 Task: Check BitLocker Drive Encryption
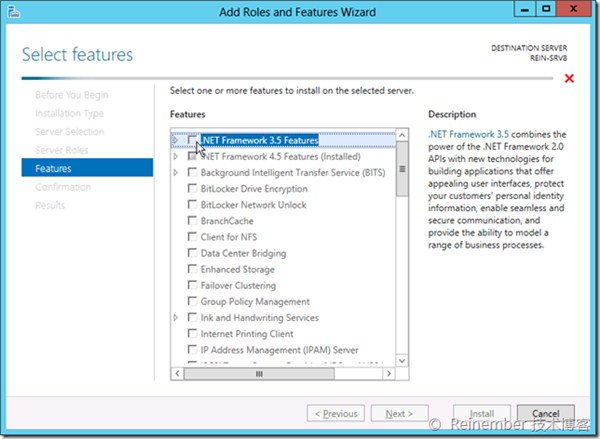(192, 188)
